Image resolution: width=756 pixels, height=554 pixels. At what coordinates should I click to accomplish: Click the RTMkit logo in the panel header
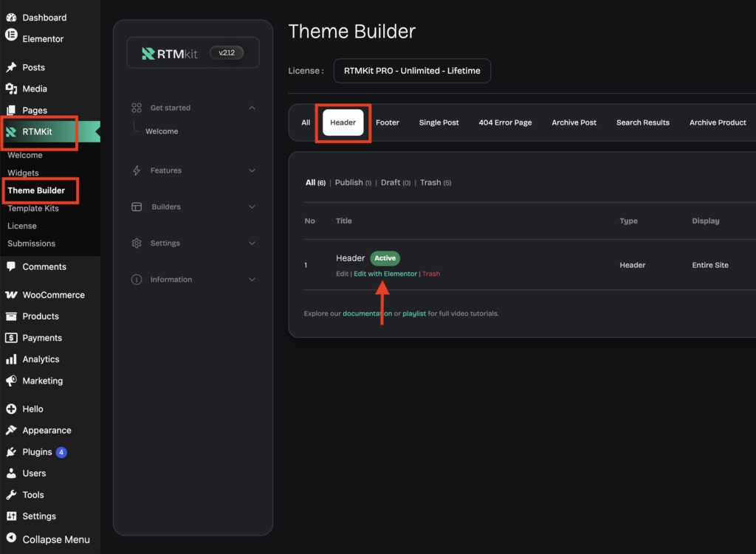170,53
